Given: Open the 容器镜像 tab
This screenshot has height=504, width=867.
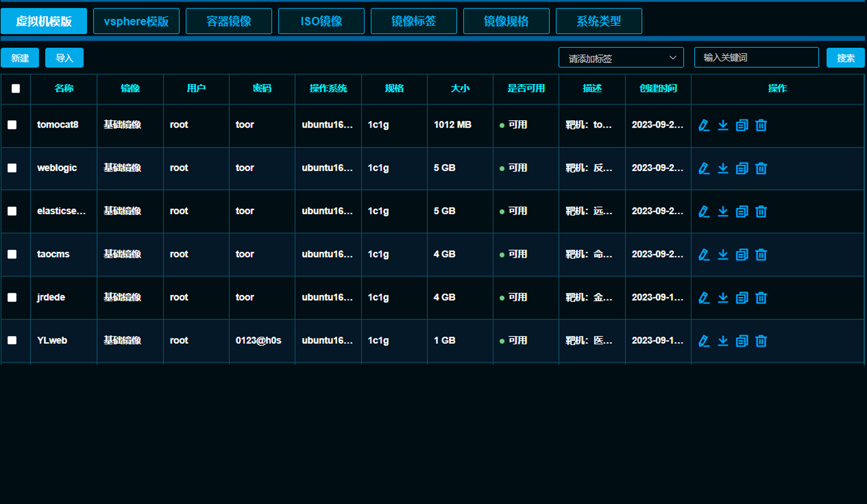Looking at the screenshot, I should click(229, 21).
